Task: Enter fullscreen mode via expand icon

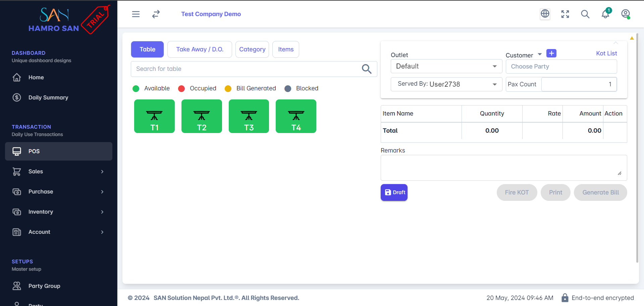Action: point(565,14)
